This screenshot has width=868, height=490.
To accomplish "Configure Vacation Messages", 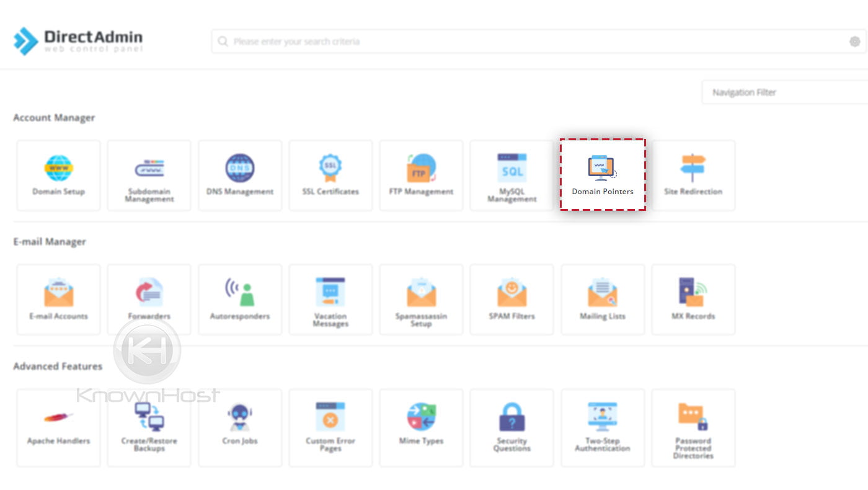I will (330, 300).
